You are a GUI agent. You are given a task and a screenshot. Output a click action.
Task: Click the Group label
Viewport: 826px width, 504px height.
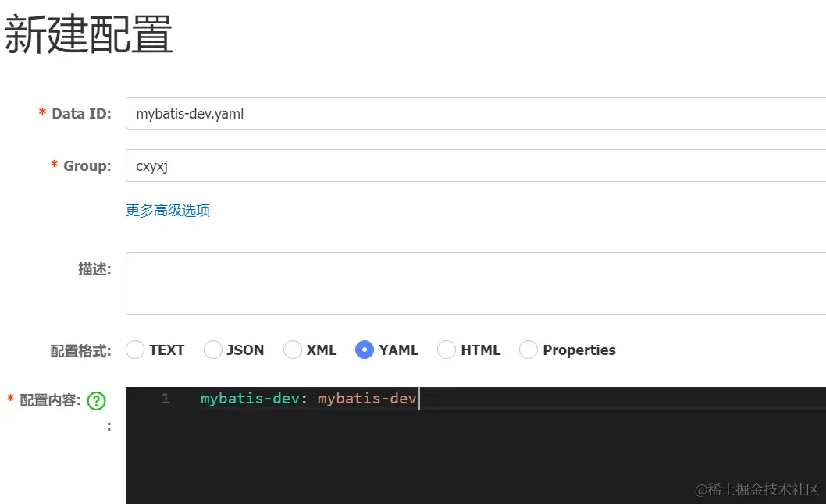pos(87,166)
